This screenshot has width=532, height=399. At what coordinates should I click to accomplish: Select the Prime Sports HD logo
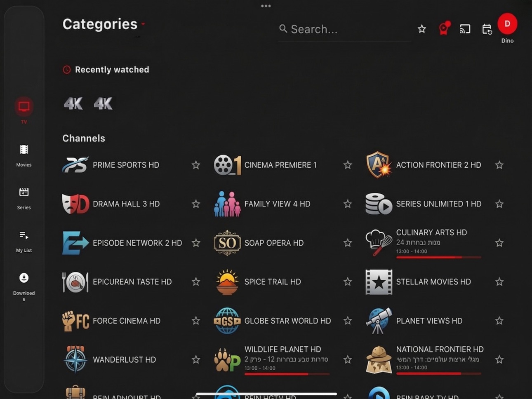pyautogui.click(x=75, y=165)
